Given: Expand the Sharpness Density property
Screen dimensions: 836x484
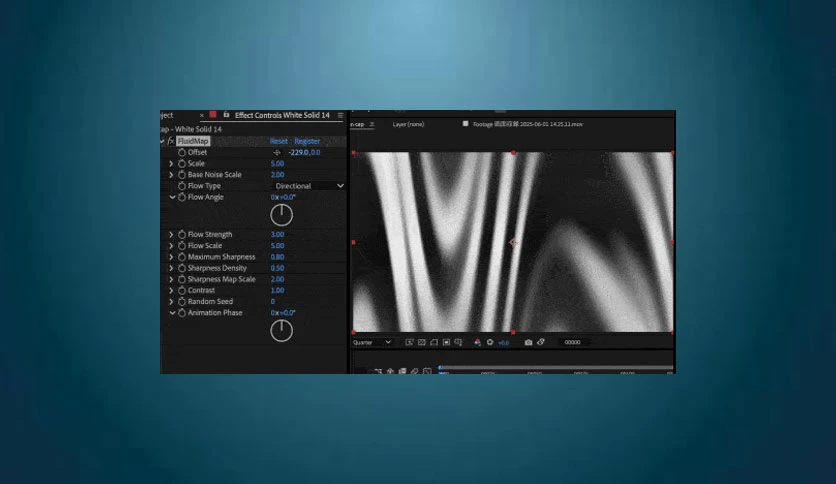Looking at the screenshot, I should (171, 268).
